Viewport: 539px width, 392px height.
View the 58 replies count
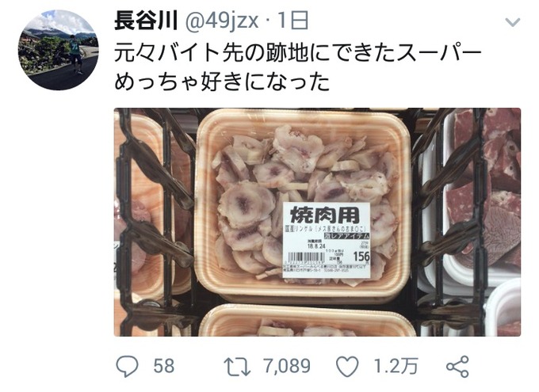tap(164, 366)
